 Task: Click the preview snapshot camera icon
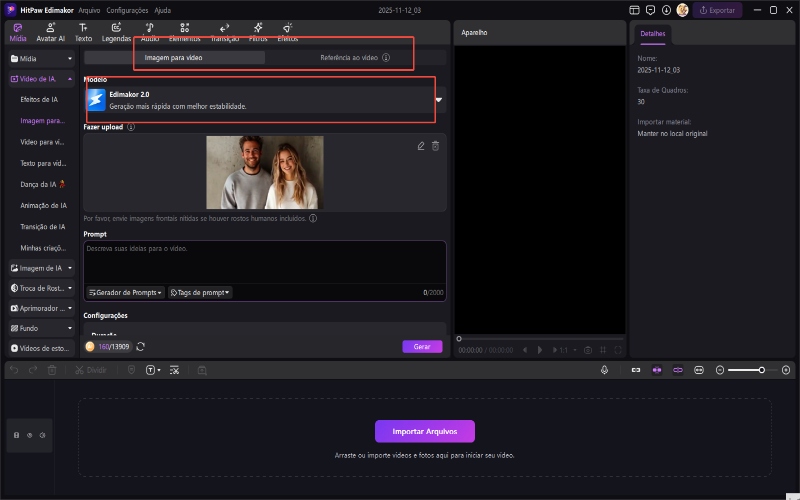[x=588, y=350]
